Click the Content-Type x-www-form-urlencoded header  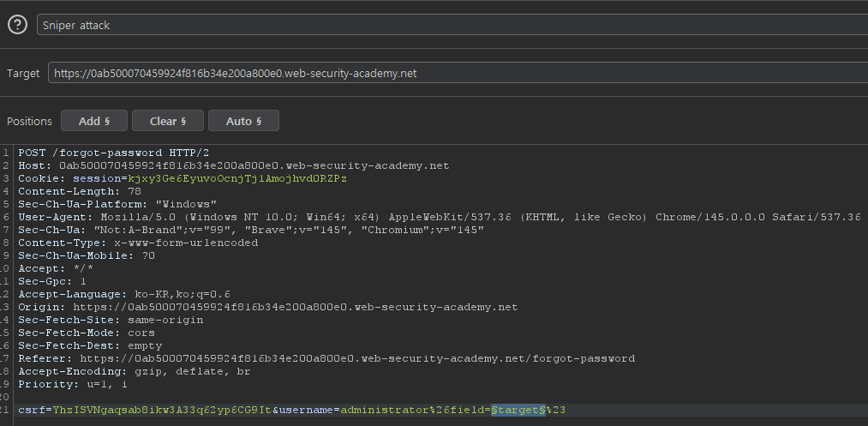pyautogui.click(x=138, y=243)
